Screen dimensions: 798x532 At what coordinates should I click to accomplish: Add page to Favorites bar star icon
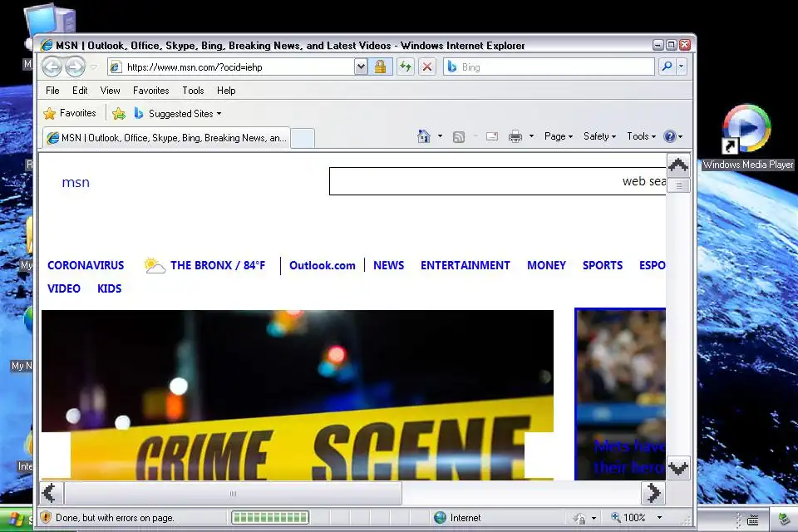119,114
